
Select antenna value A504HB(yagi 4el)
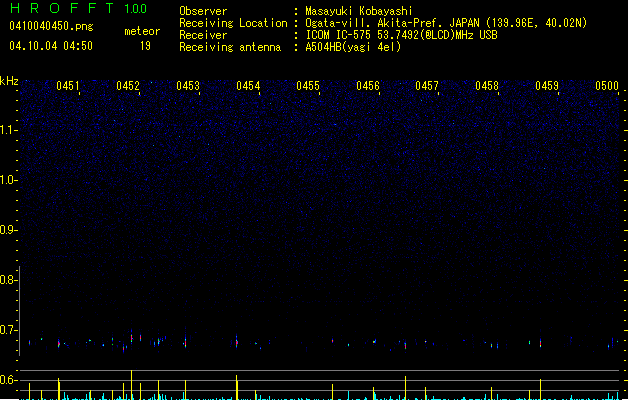click(x=353, y=47)
